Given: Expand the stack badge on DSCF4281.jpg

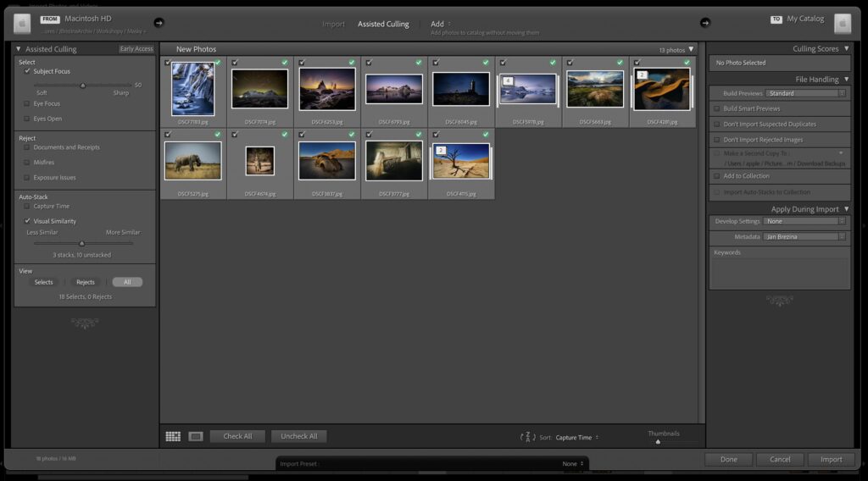Looking at the screenshot, I should pyautogui.click(x=642, y=75).
